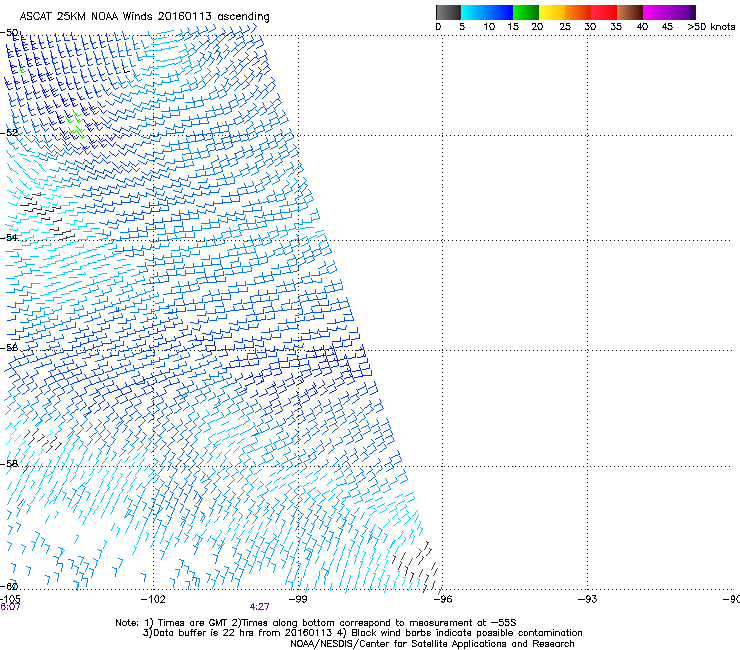
Task: Click the magenta 40-45 knots color band
Action: tap(656, 12)
